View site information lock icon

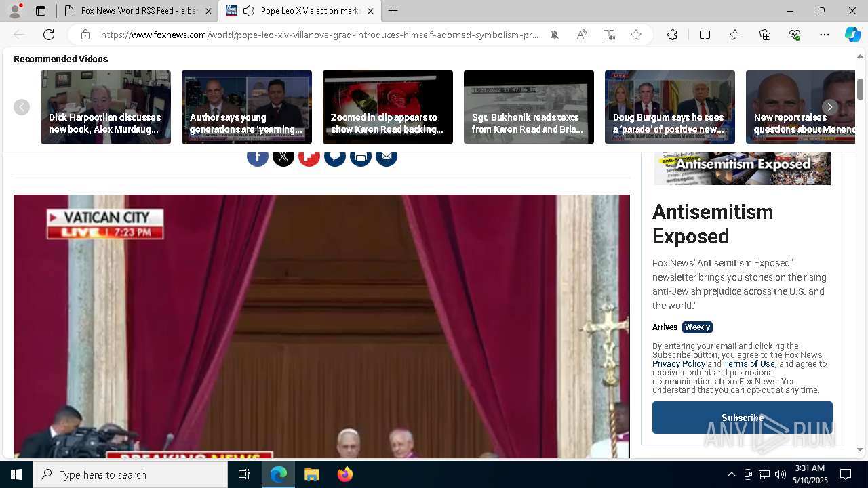(85, 35)
